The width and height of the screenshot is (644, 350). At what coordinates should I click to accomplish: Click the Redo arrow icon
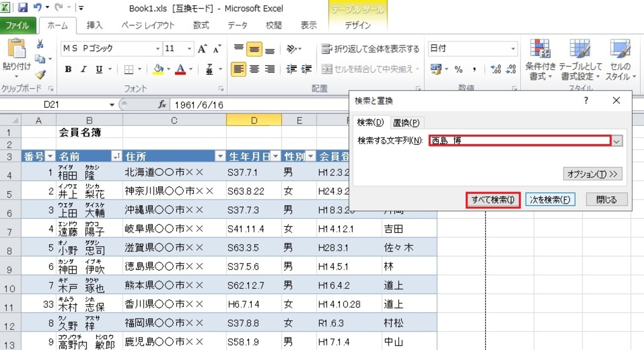coord(59,7)
